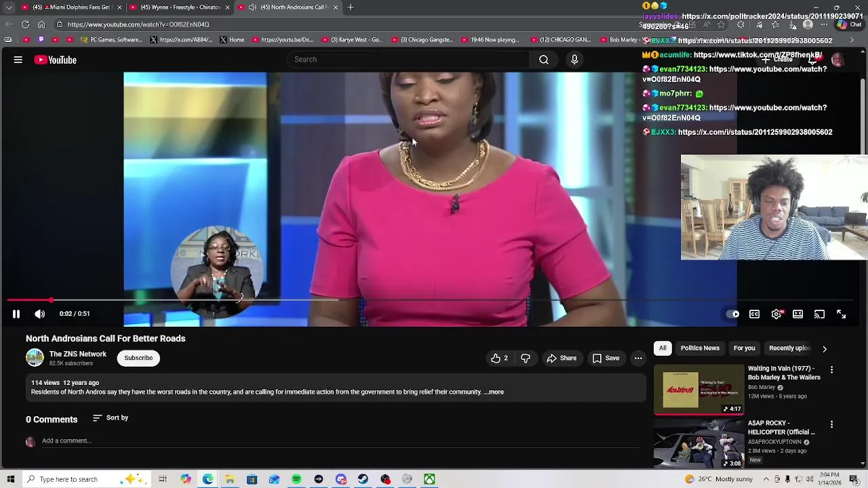This screenshot has width=868, height=488.
Task: Open Xbox app from taskbar
Action: coord(429,479)
